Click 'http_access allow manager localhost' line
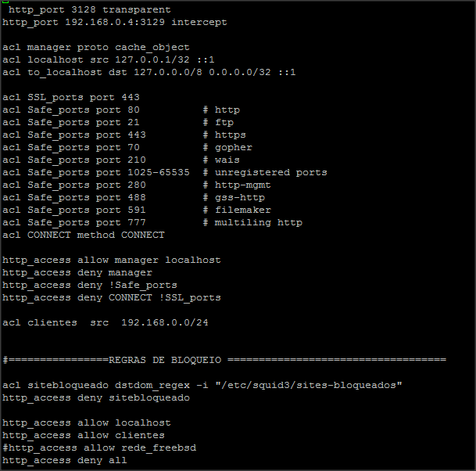 point(111,260)
